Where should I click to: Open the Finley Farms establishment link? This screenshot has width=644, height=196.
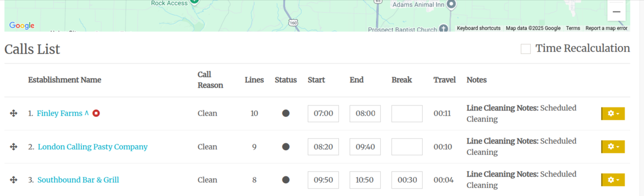click(x=59, y=113)
